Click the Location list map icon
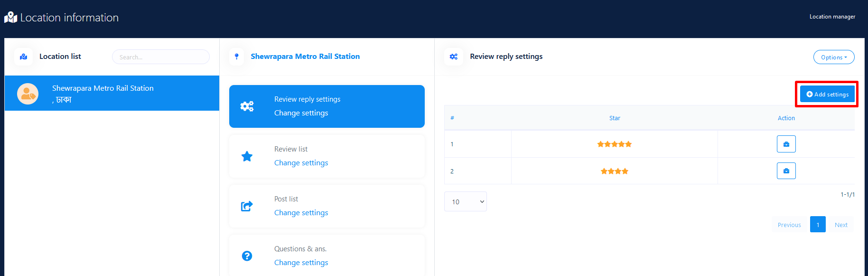 point(23,57)
